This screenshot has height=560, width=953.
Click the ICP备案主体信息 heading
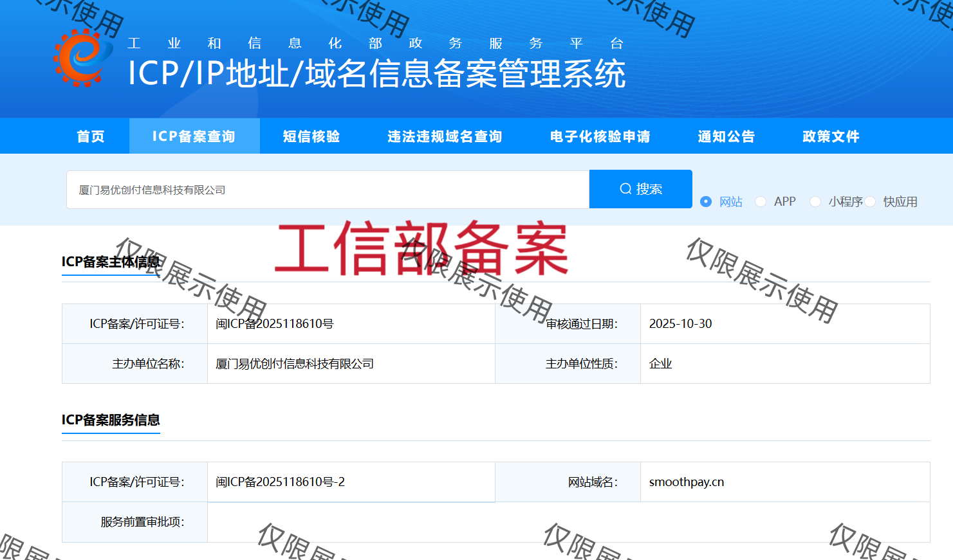(111, 261)
